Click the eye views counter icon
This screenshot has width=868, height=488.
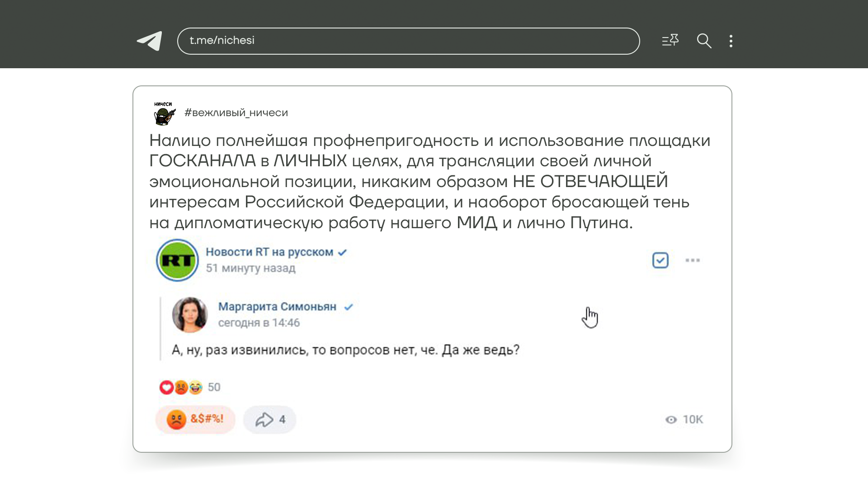671,420
